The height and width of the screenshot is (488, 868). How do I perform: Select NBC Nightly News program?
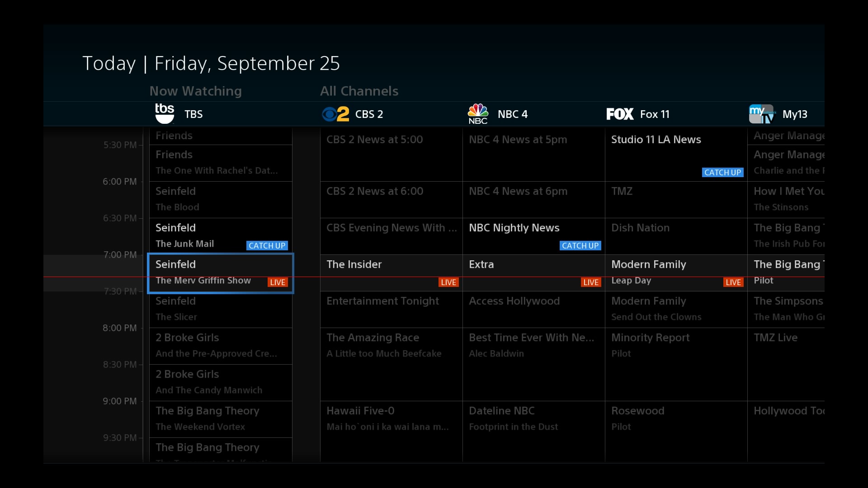tap(533, 236)
